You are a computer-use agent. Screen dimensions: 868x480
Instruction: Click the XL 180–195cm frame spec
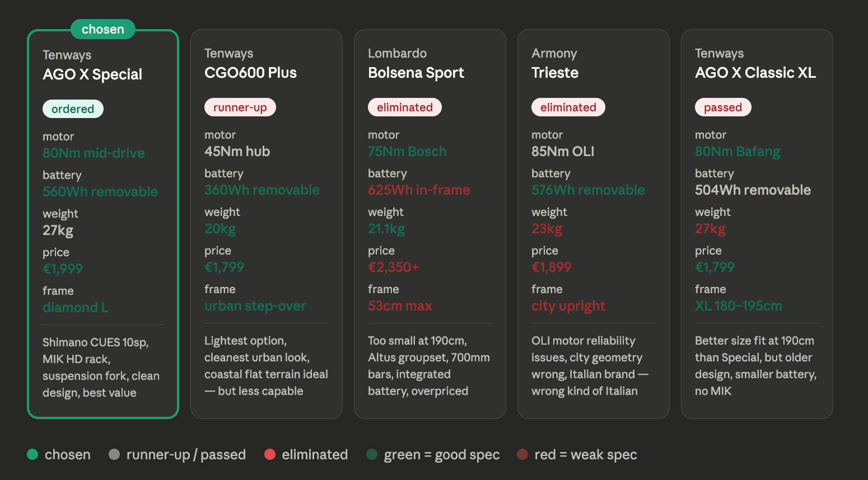click(739, 306)
